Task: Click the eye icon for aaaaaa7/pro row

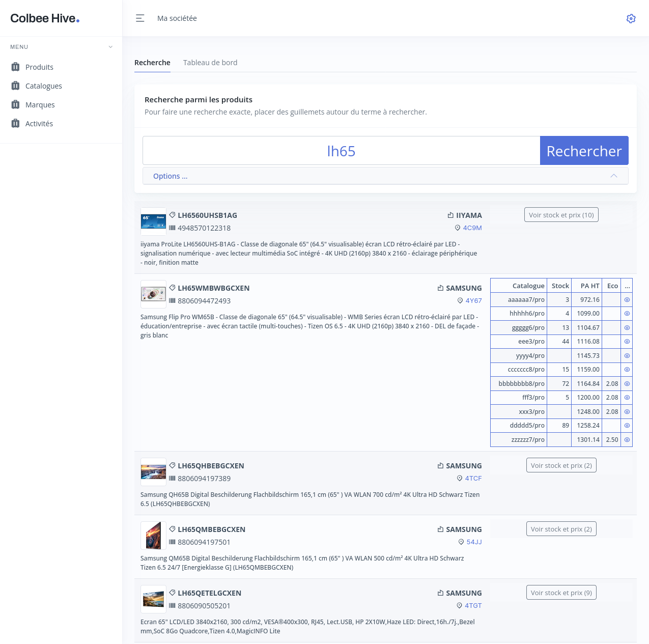Action: (x=627, y=300)
